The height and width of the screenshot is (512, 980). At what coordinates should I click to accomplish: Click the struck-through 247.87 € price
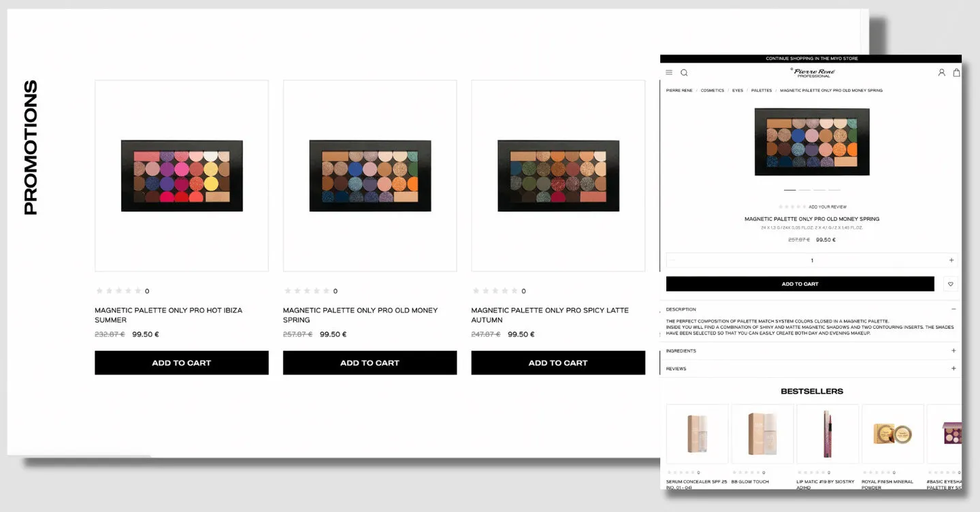pyautogui.click(x=486, y=334)
